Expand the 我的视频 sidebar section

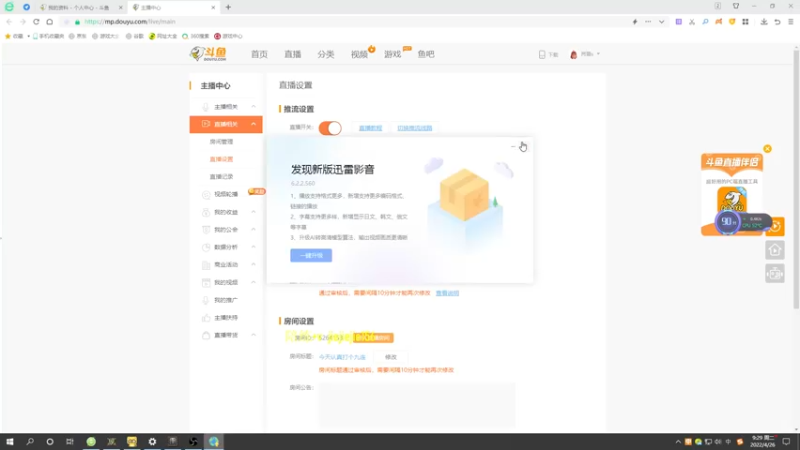pos(254,282)
